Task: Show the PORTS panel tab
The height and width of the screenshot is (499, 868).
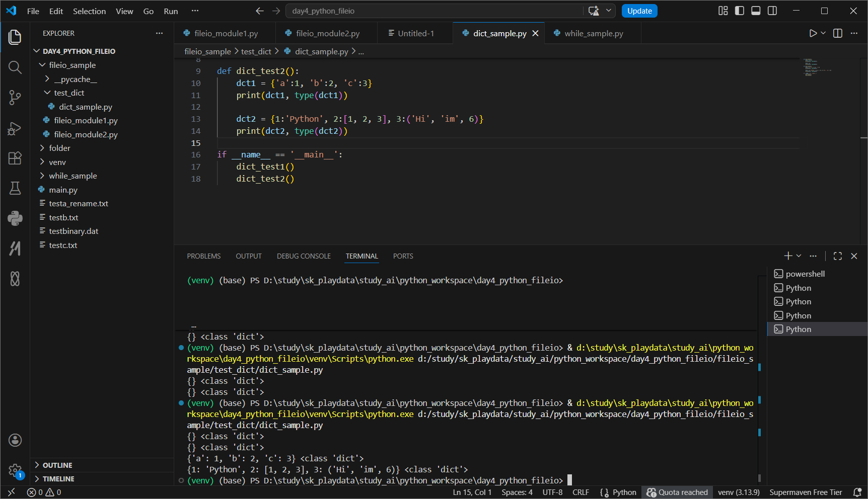Action: tap(403, 256)
